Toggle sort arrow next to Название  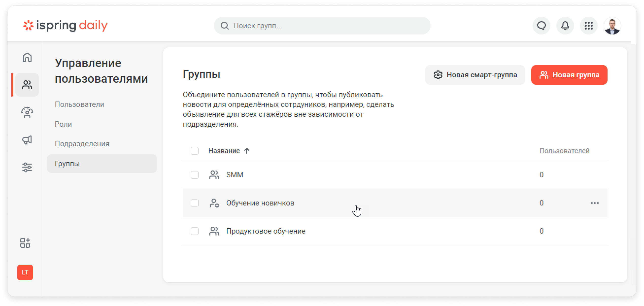click(x=247, y=151)
